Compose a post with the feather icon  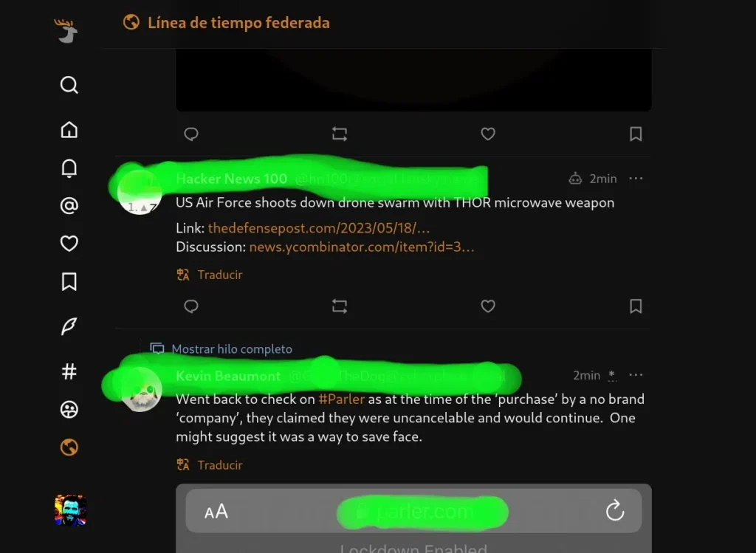tap(69, 326)
